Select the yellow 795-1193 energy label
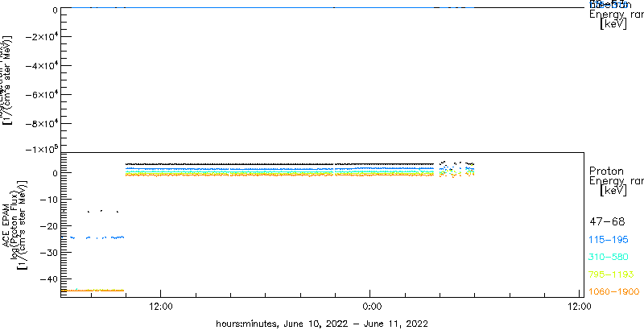Viewport: 644px width, 330px height. (612, 274)
